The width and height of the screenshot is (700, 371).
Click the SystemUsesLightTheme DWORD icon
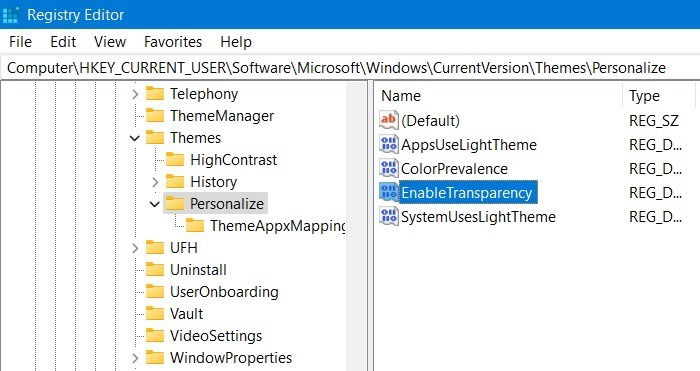click(388, 217)
